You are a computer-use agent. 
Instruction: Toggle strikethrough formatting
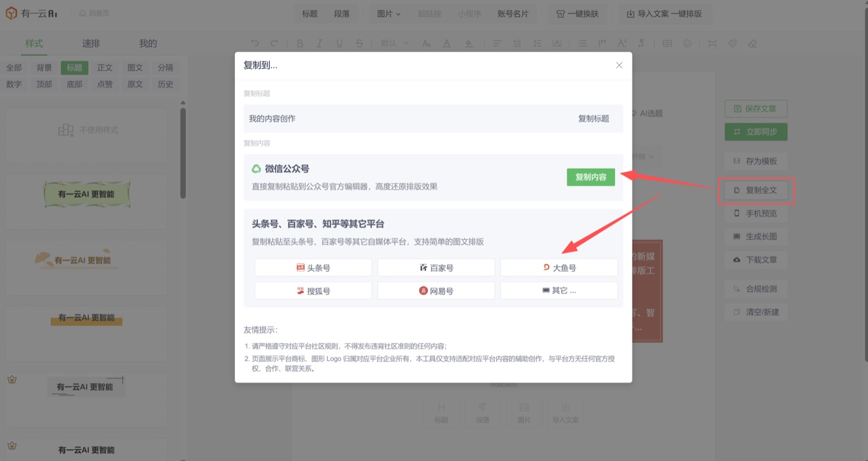pyautogui.click(x=359, y=43)
